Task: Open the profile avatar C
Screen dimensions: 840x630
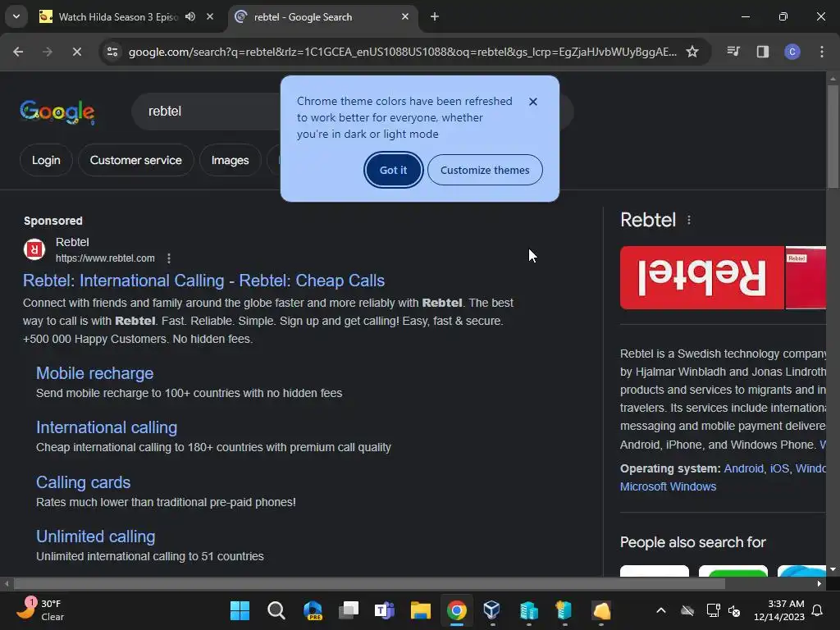Action: (x=792, y=52)
